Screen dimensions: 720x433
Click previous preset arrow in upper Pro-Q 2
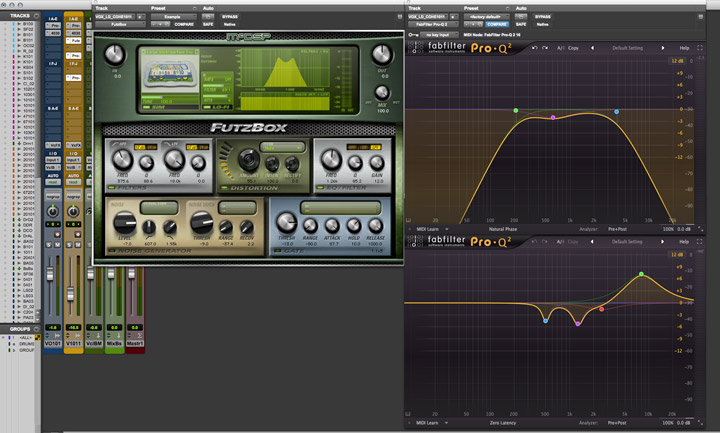click(x=592, y=48)
